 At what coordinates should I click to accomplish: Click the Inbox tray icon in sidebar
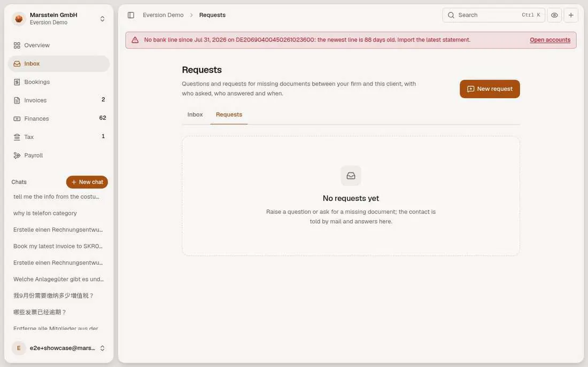[x=17, y=64]
